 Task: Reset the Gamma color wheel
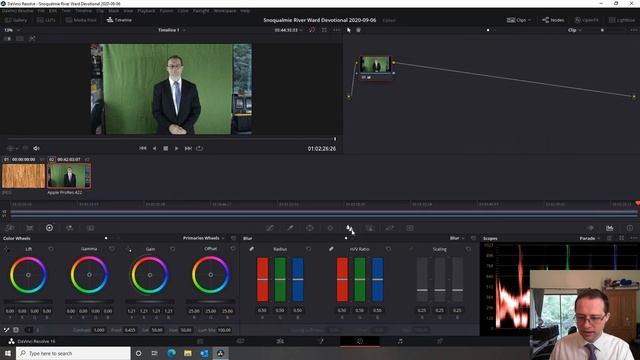(111, 249)
